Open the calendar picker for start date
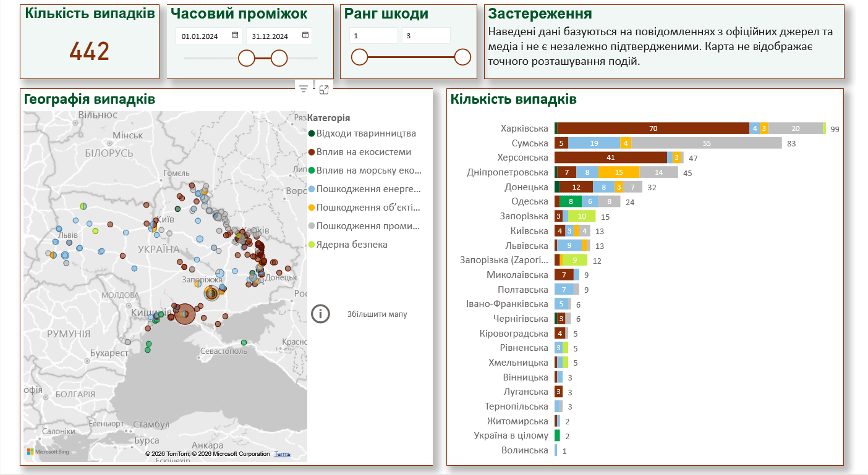 235,36
